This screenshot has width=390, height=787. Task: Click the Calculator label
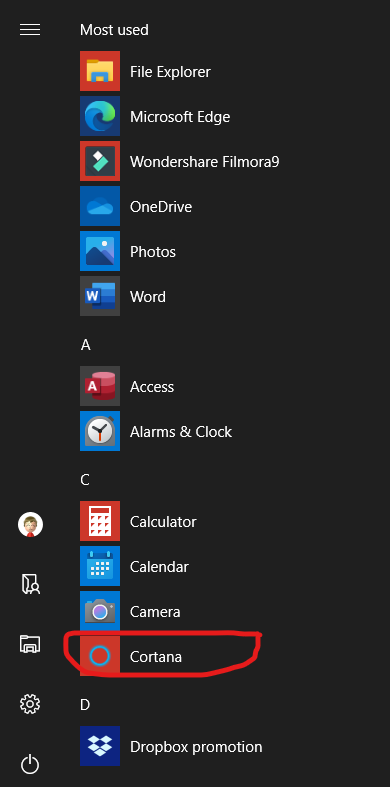163,522
